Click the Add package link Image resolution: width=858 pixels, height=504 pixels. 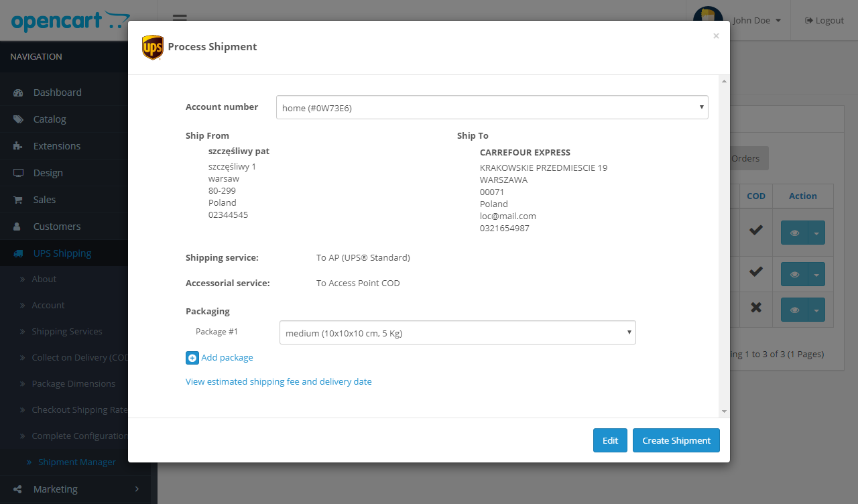(227, 358)
